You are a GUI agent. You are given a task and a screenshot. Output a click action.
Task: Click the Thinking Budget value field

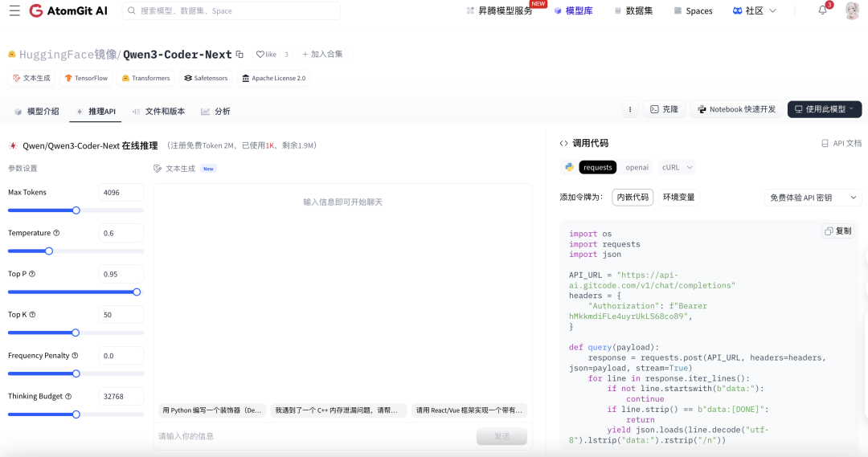click(x=121, y=396)
